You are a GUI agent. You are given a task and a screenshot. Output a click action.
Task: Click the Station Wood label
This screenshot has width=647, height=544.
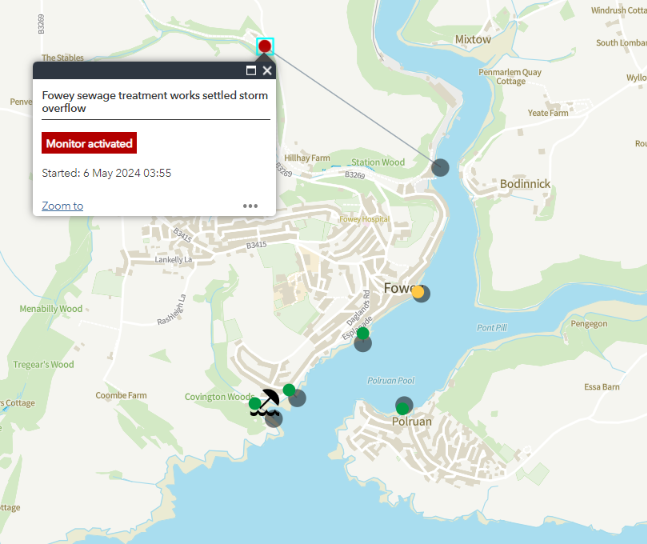[378, 162]
